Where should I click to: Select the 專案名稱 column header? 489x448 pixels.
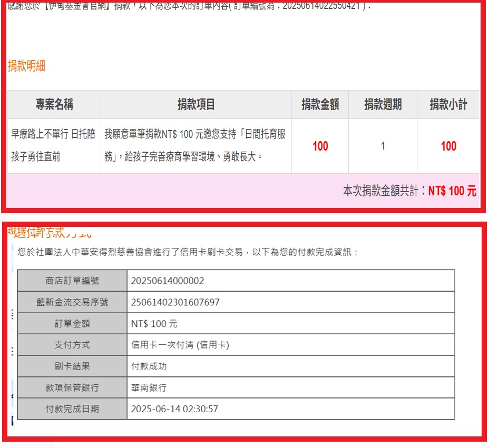(54, 105)
